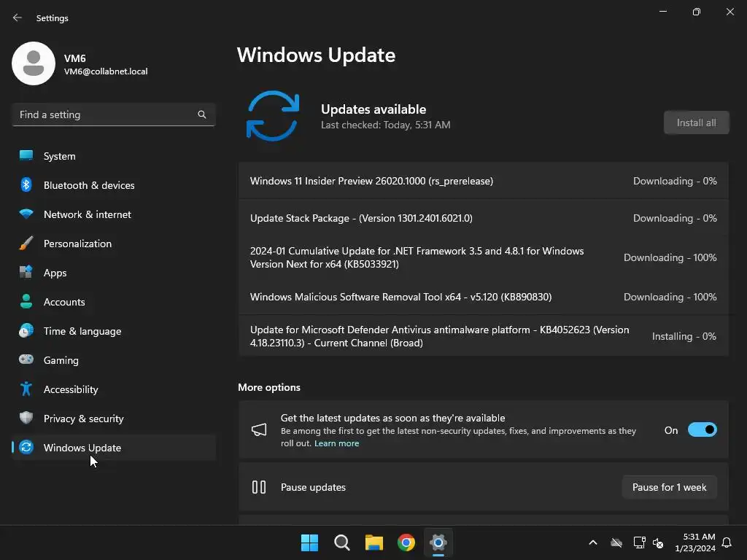Click the Pause updates row
747x560 pixels.
pos(484,487)
